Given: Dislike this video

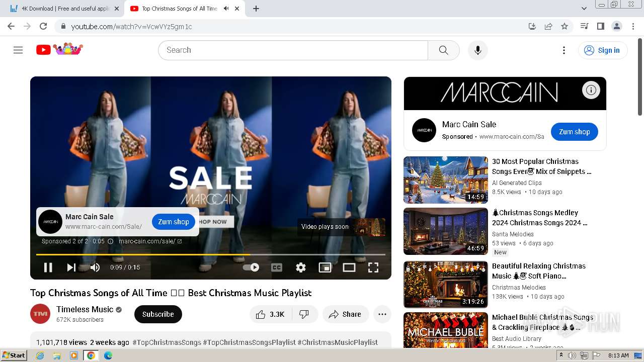Looking at the screenshot, I should click(x=304, y=314).
